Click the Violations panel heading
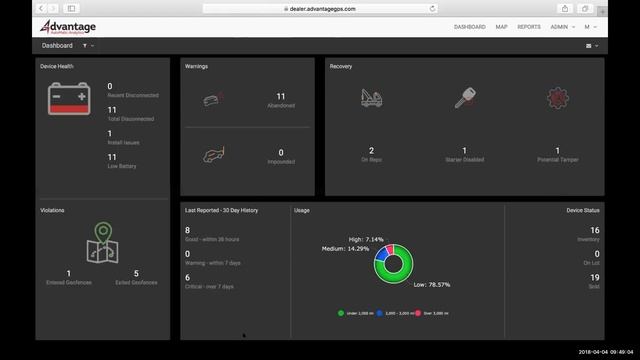Image resolution: width=640 pixels, height=360 pixels. pos(52,210)
